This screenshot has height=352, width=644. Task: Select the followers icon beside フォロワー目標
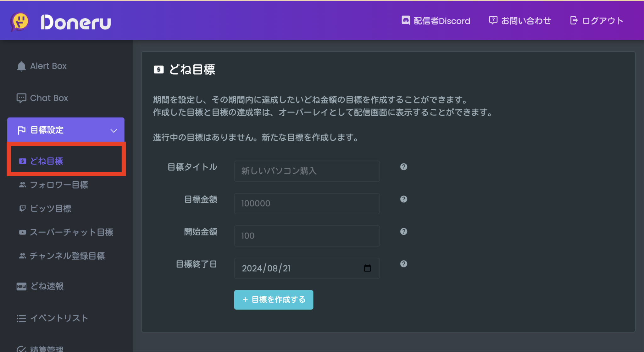click(22, 185)
